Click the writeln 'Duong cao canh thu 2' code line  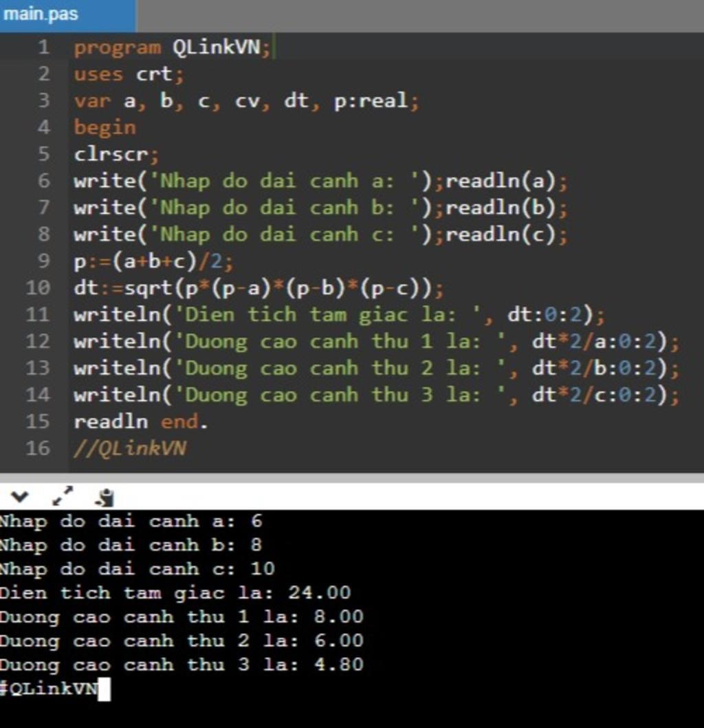click(377, 368)
